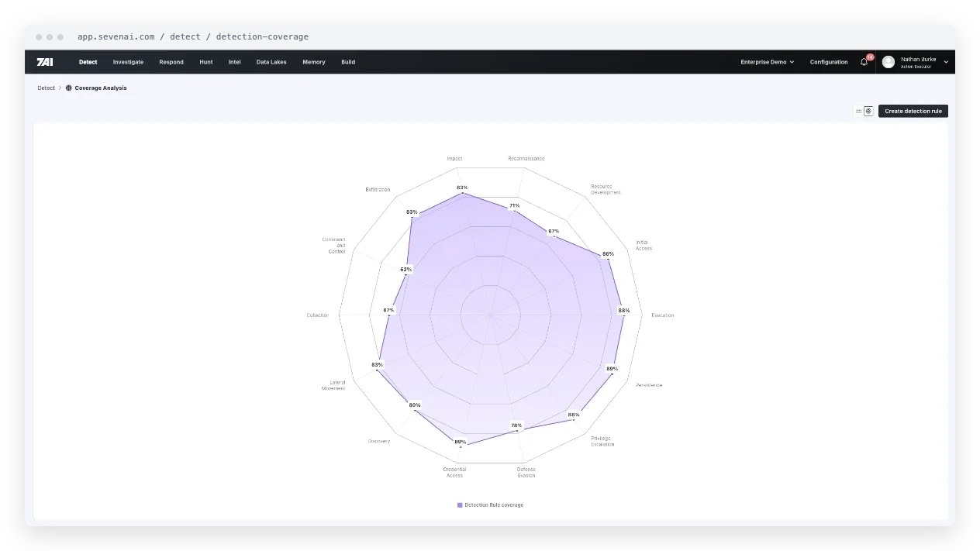Open the Memory section
This screenshot has width=980, height=551.
314,62
